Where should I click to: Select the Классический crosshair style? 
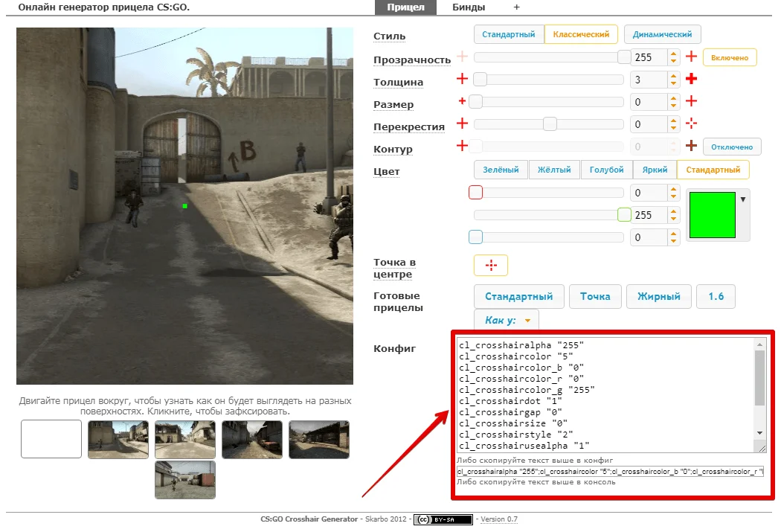[581, 34]
